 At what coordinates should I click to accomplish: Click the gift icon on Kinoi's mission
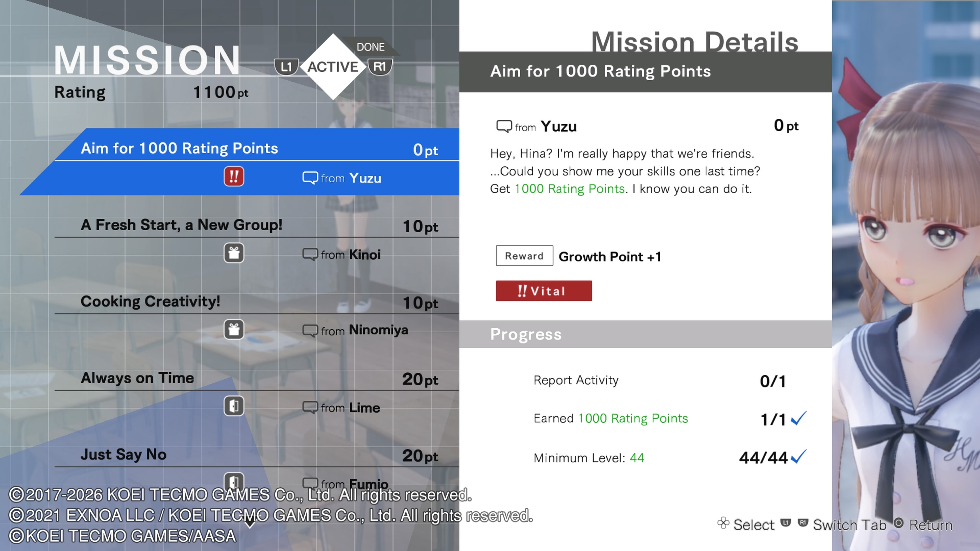(234, 253)
